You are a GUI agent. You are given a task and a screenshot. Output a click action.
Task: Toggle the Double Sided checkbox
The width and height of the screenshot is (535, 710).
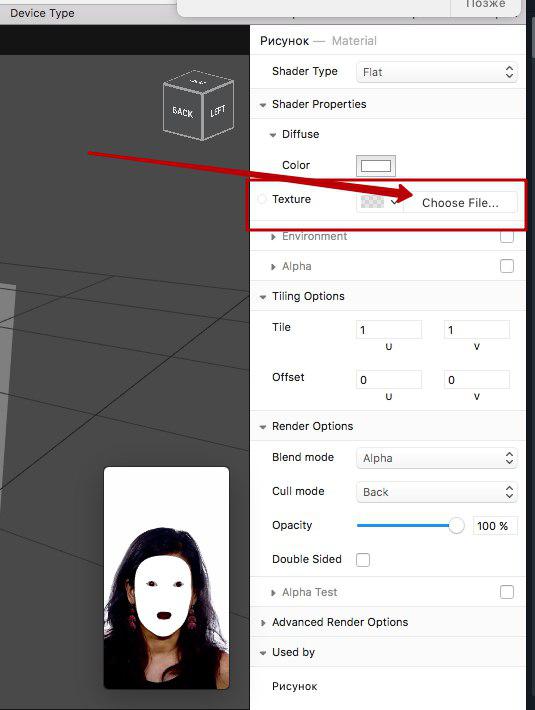click(x=363, y=560)
